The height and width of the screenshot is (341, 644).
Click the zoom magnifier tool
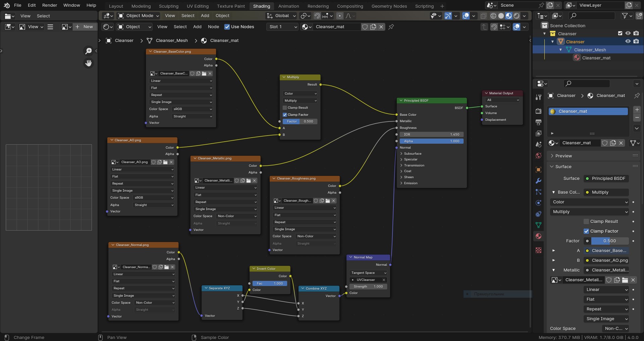click(x=89, y=51)
